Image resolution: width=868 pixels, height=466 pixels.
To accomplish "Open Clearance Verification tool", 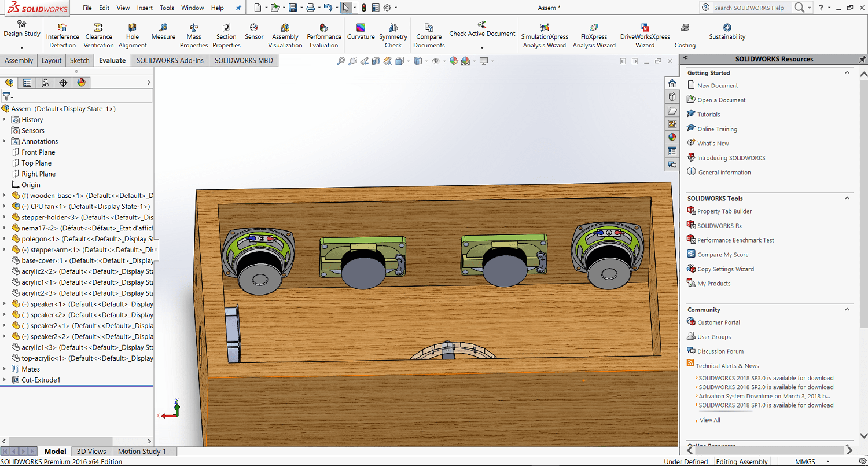I will click(98, 36).
